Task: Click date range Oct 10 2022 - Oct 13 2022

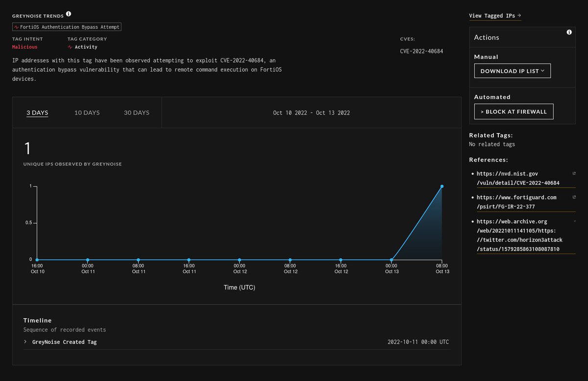Action: [311, 113]
